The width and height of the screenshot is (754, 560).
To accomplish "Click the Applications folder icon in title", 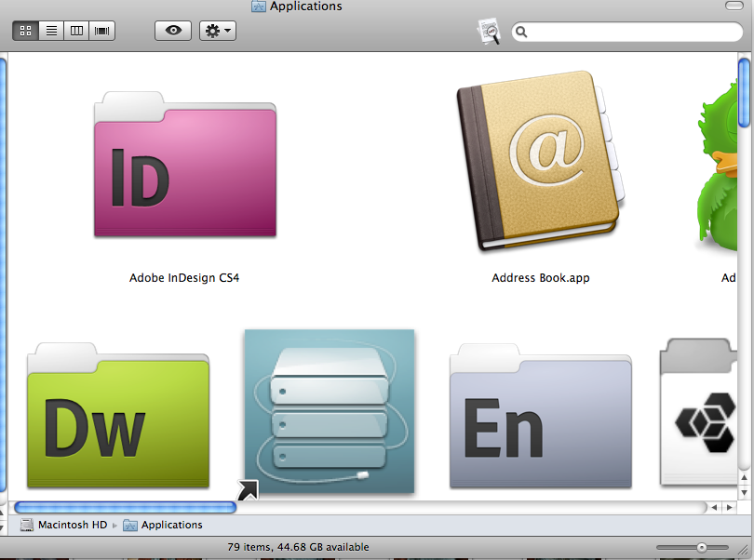I will pos(258,6).
